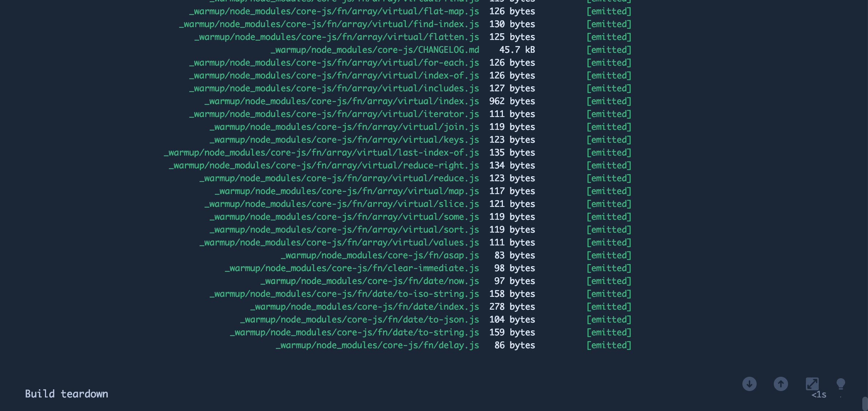
Task: Select the virtual/sort.js path
Action: pyautogui.click(x=344, y=230)
